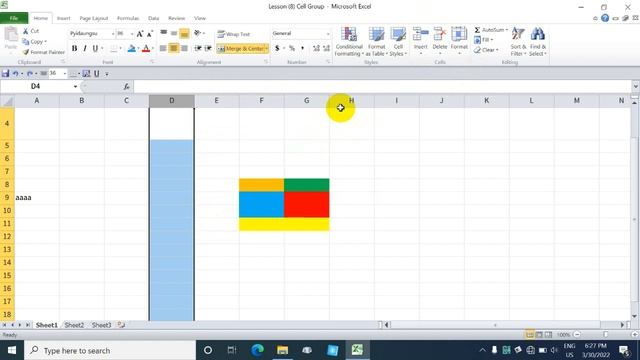Switch to the Insert ribbon tab
This screenshot has width=640, height=360.
click(63, 18)
